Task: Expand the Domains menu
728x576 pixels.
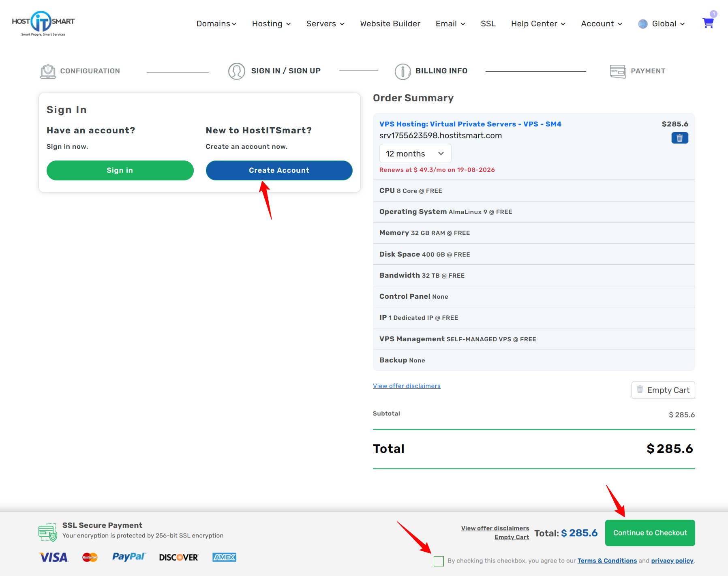Action: point(216,24)
